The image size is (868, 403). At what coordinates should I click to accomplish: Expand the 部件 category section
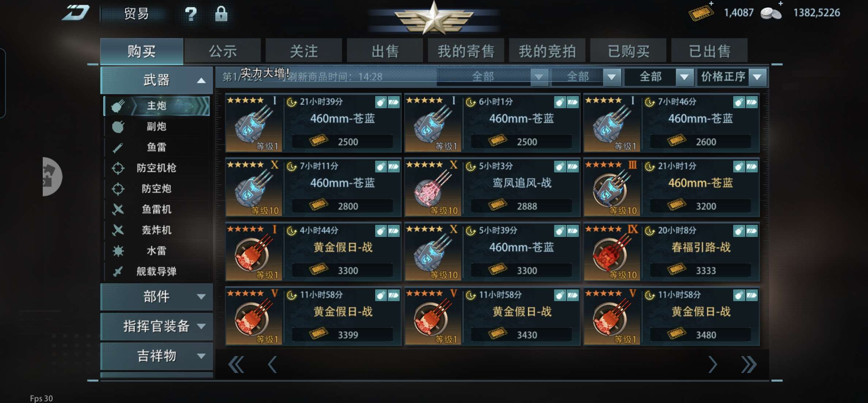(157, 296)
